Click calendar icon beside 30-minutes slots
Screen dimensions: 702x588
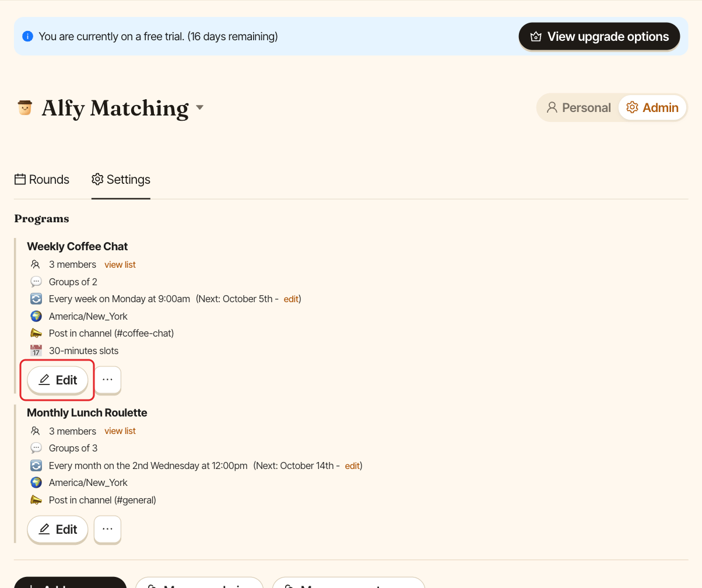(x=36, y=351)
